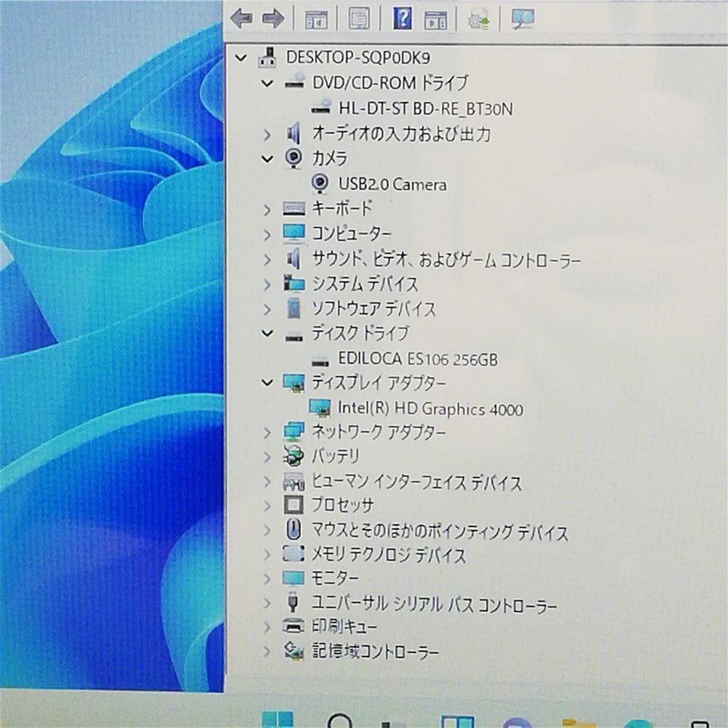Expand the システム デバイス category
This screenshot has width=728, height=728.
[267, 284]
